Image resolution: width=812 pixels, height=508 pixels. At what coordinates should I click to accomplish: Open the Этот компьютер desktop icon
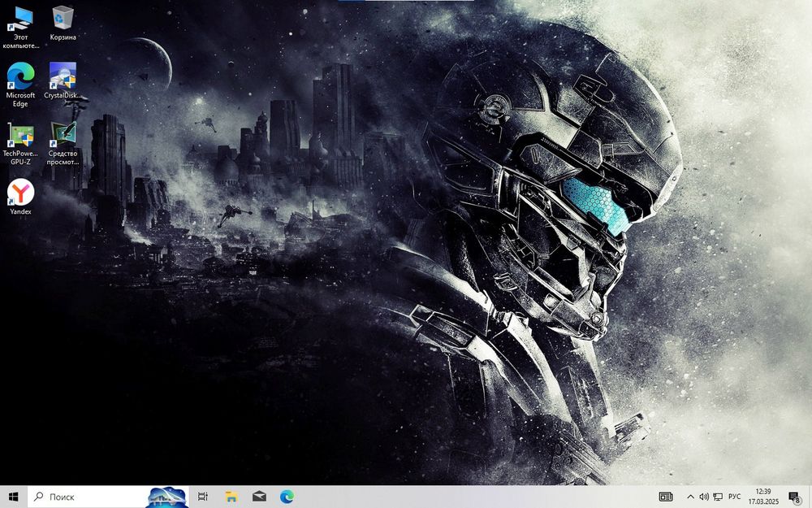click(21, 27)
